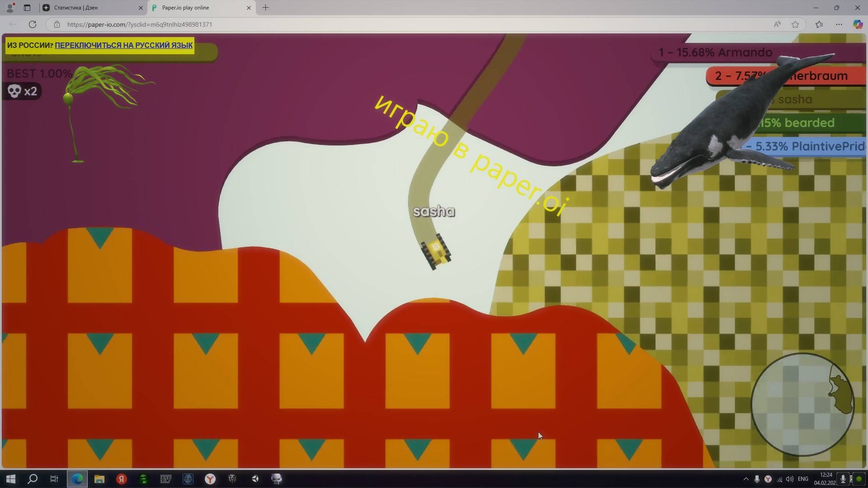Screen dimensions: 868x488
Task: Expand hidden system tray icons chevron
Action: click(x=746, y=479)
